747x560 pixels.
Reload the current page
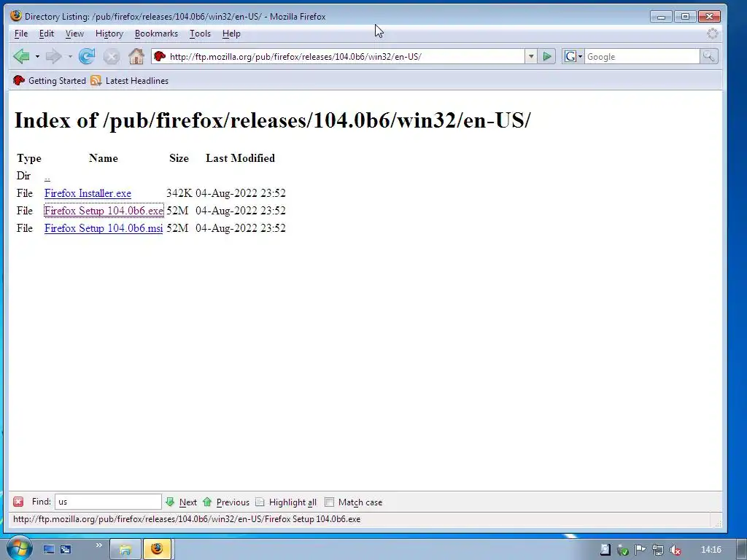click(87, 57)
